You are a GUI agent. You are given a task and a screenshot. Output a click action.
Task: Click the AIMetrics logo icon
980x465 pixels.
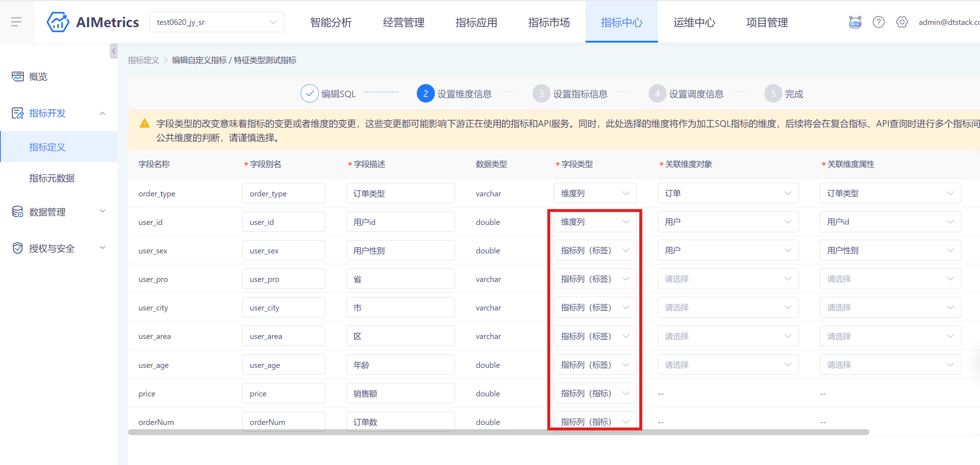58,22
